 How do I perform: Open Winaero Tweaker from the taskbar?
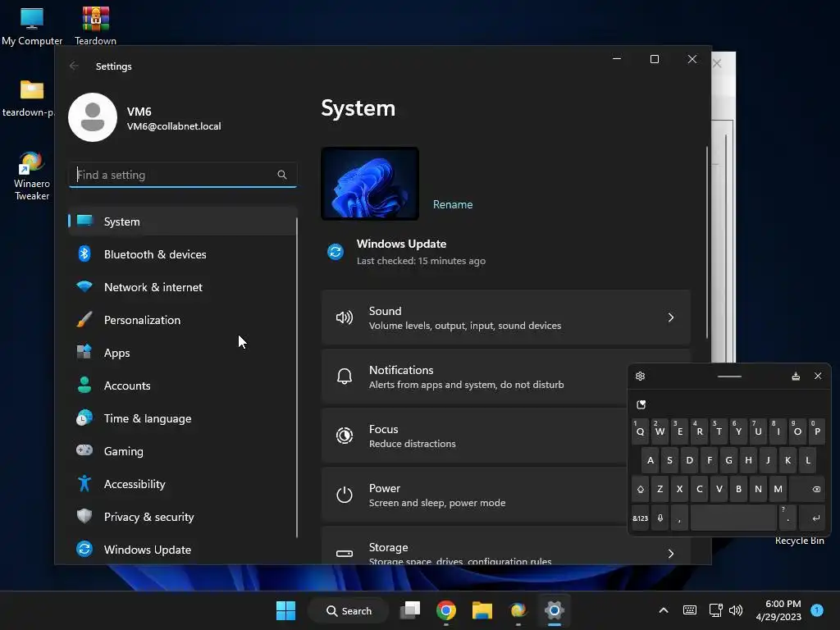[x=518, y=610]
